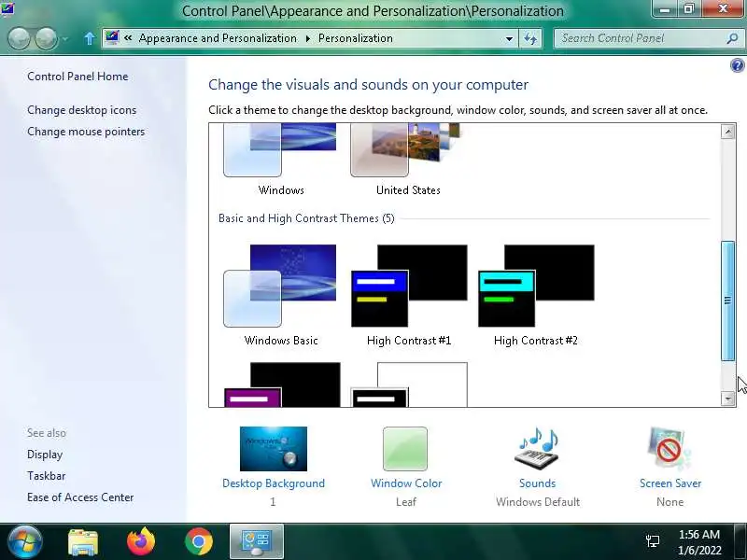Launch Firefox from the taskbar
Viewport: 747px width, 560px height.
(141, 541)
